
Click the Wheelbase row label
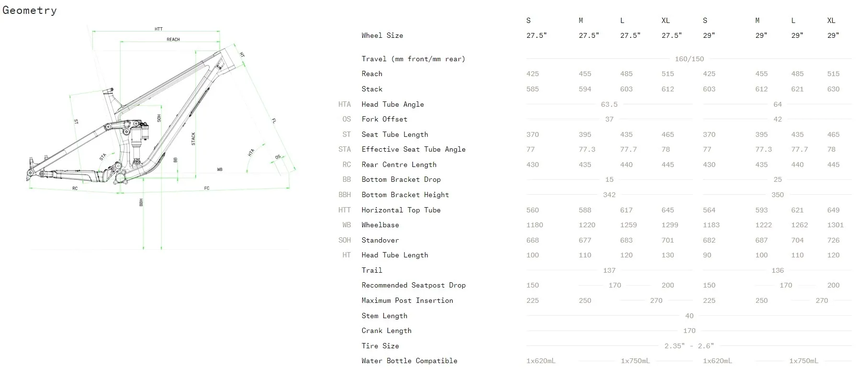pyautogui.click(x=380, y=225)
